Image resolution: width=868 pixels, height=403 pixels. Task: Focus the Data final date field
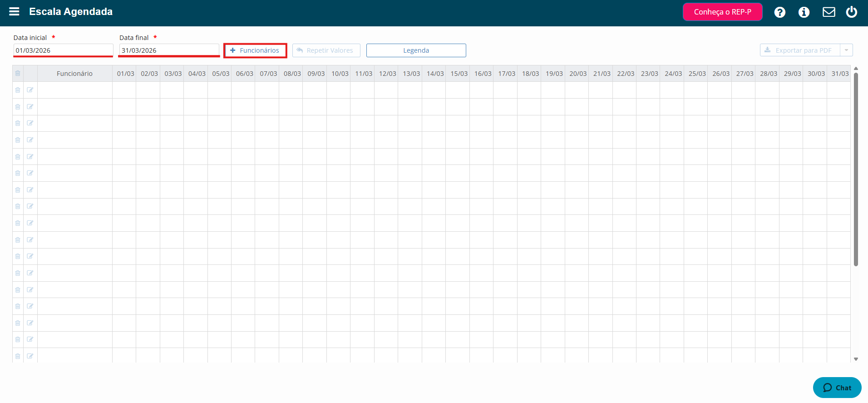[x=169, y=50]
